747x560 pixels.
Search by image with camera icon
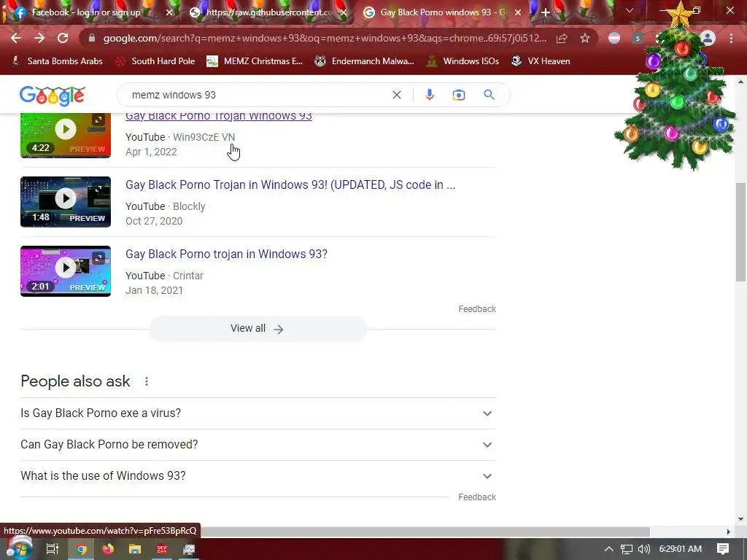458,95
